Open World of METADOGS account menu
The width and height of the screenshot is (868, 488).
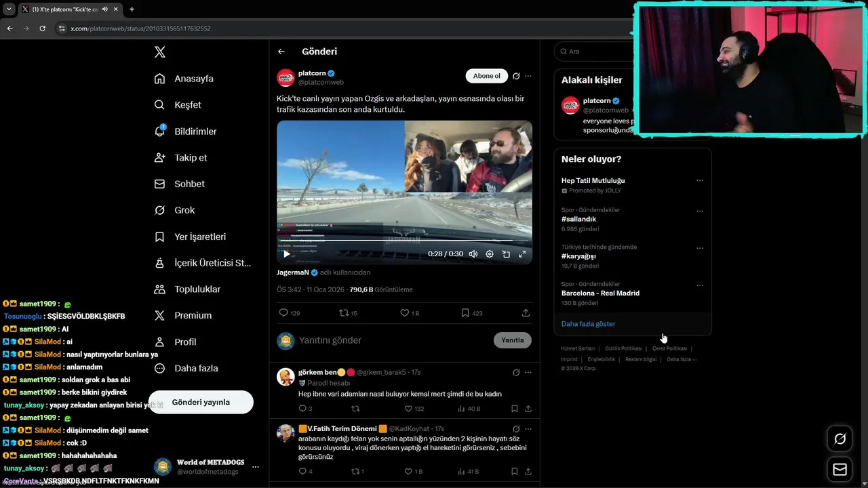[x=206, y=466]
